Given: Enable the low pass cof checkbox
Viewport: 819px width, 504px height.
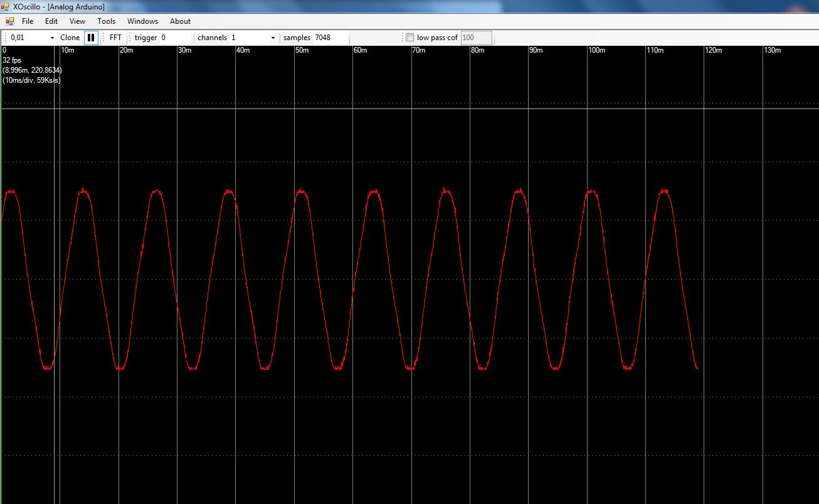Looking at the screenshot, I should coord(410,38).
